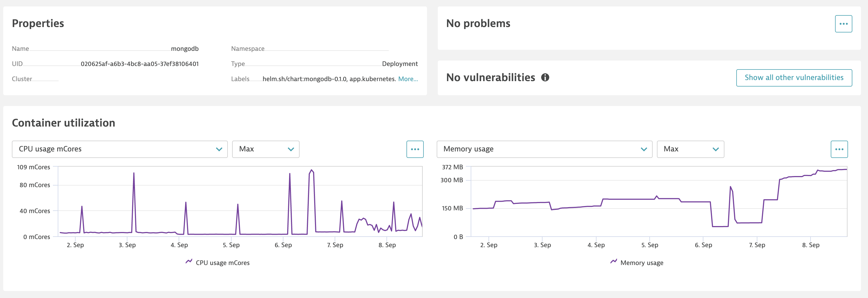Screen dimensions: 868x298
Task: Click the Memory usage legend marker icon
Action: pyautogui.click(x=613, y=262)
